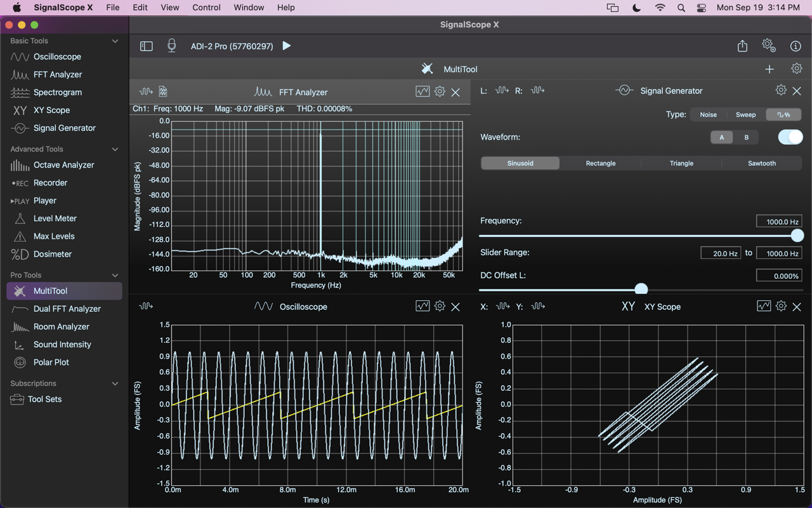Click the share export icon
The width and height of the screenshot is (812, 508).
pyautogui.click(x=742, y=46)
